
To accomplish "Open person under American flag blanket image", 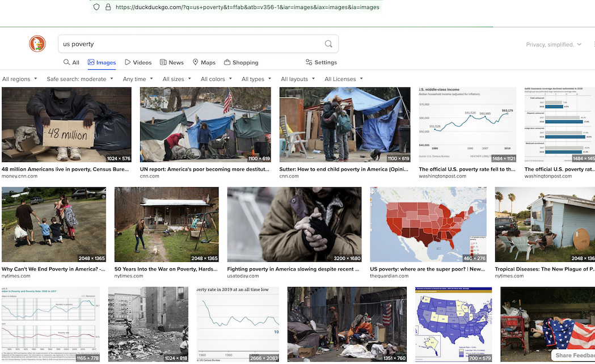I will [547, 324].
